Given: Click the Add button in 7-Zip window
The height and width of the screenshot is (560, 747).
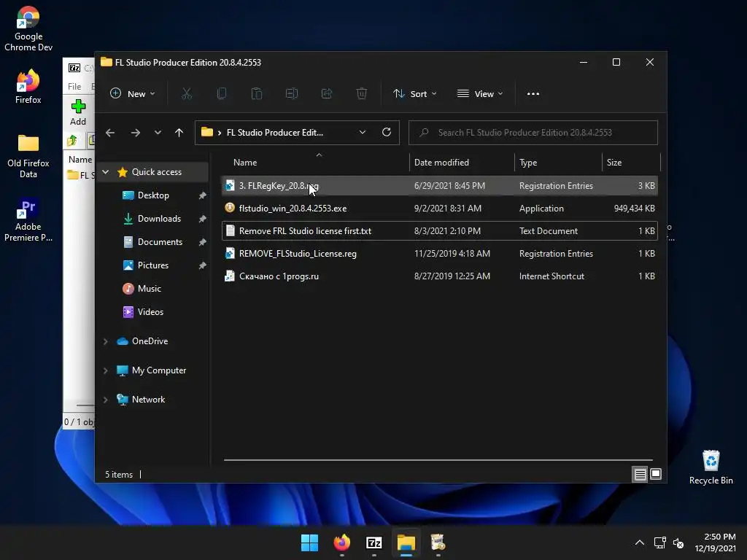Looking at the screenshot, I should [78, 112].
